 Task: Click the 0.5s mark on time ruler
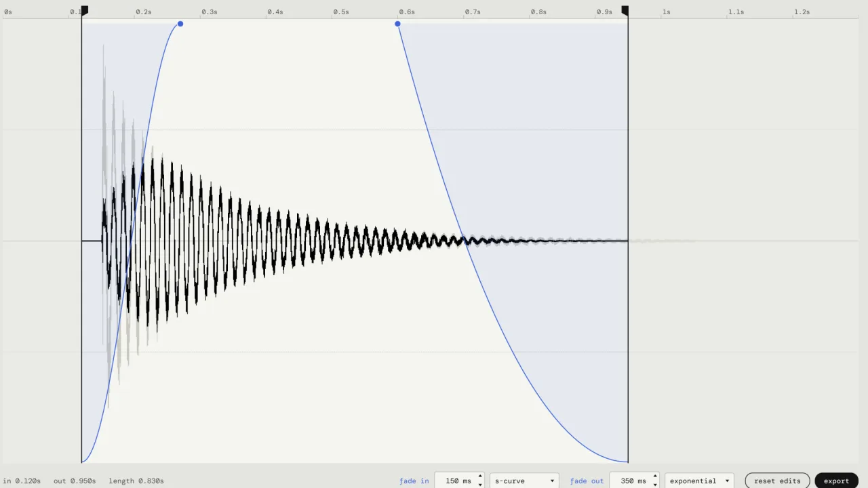coord(341,12)
